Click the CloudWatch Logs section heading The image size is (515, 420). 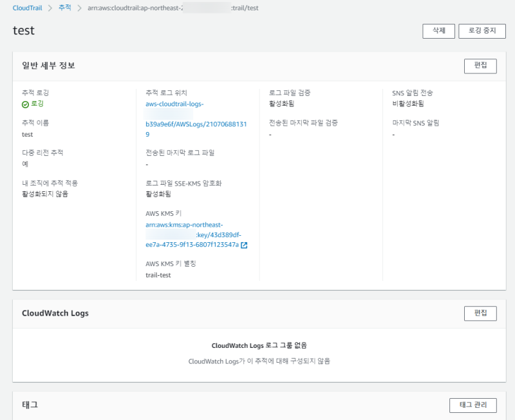(55, 313)
